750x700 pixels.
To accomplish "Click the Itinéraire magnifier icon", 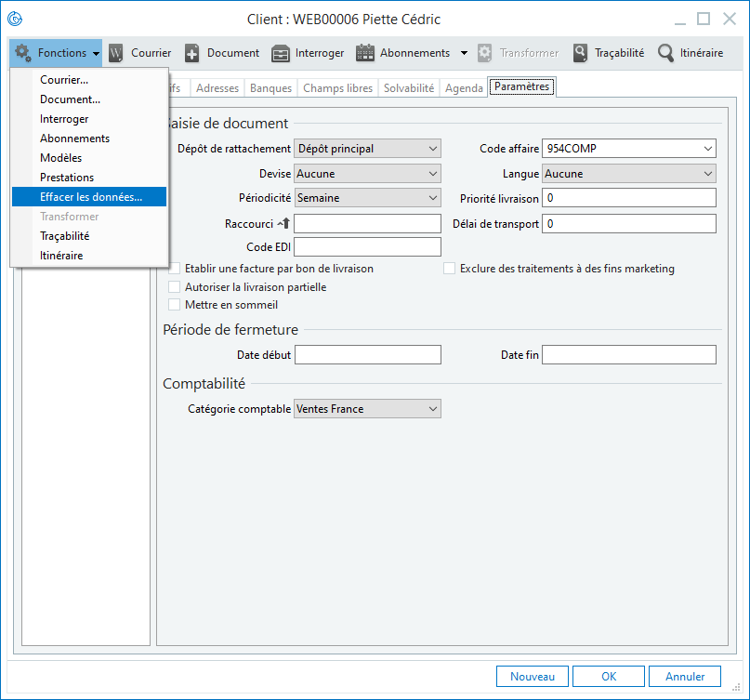I will click(x=665, y=53).
